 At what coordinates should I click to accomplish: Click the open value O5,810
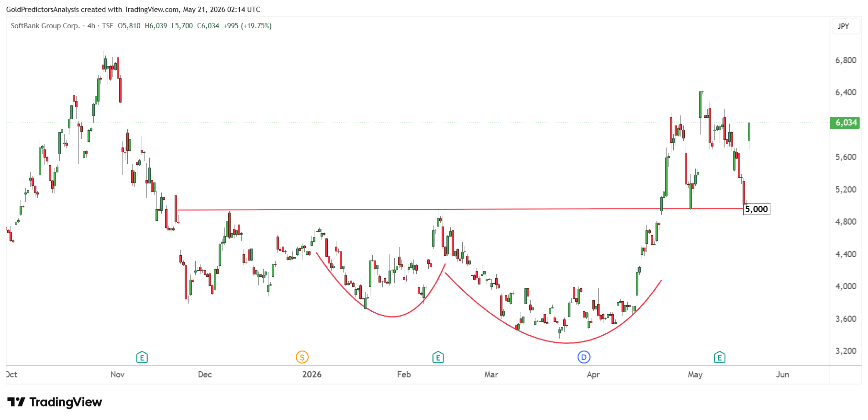[129, 26]
